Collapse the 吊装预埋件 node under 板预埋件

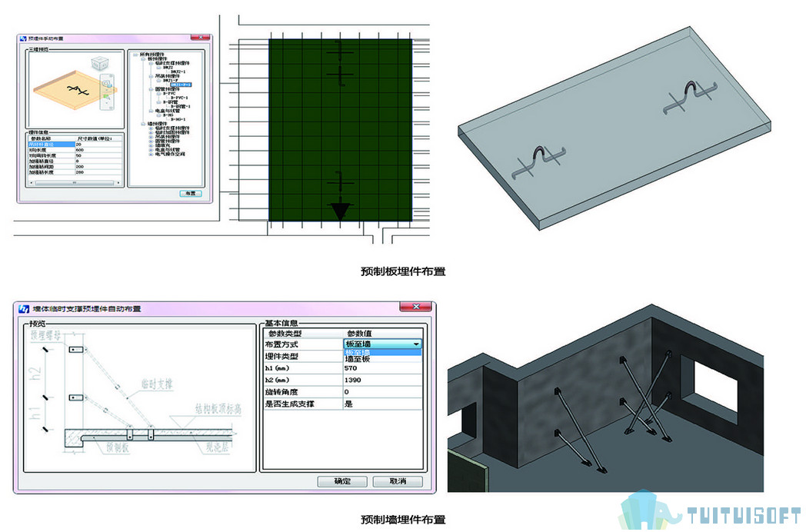[x=151, y=76]
